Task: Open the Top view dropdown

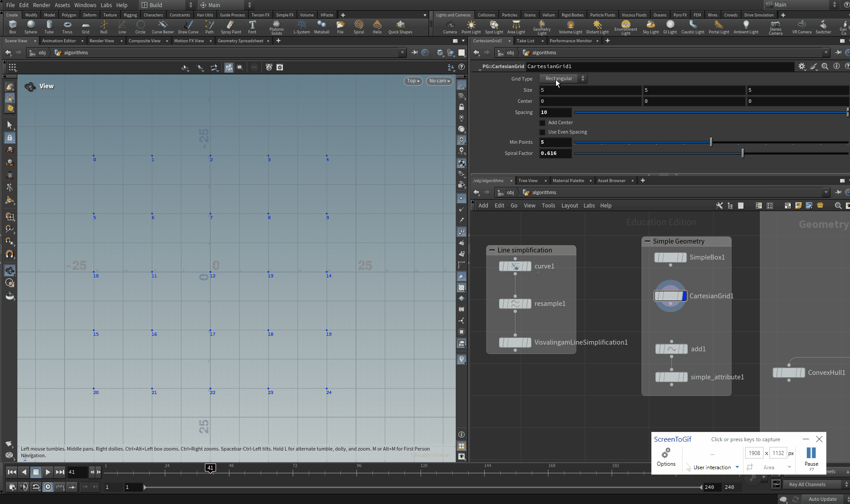Action: [413, 81]
